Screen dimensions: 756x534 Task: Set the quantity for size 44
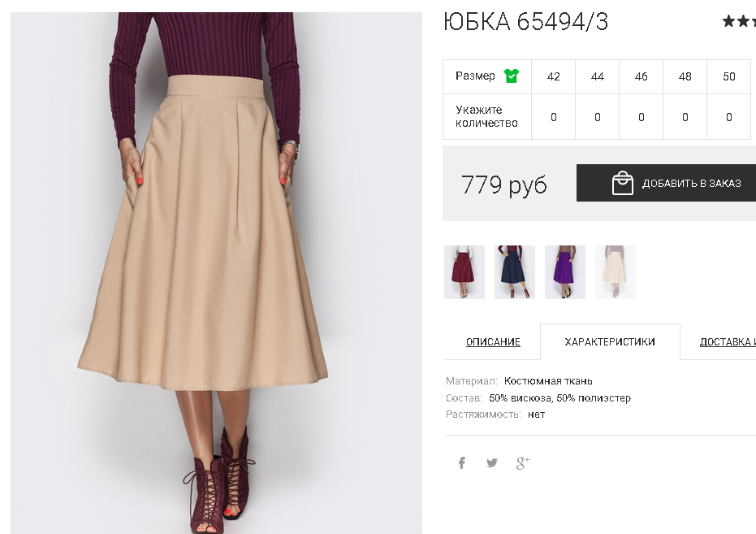pyautogui.click(x=598, y=117)
